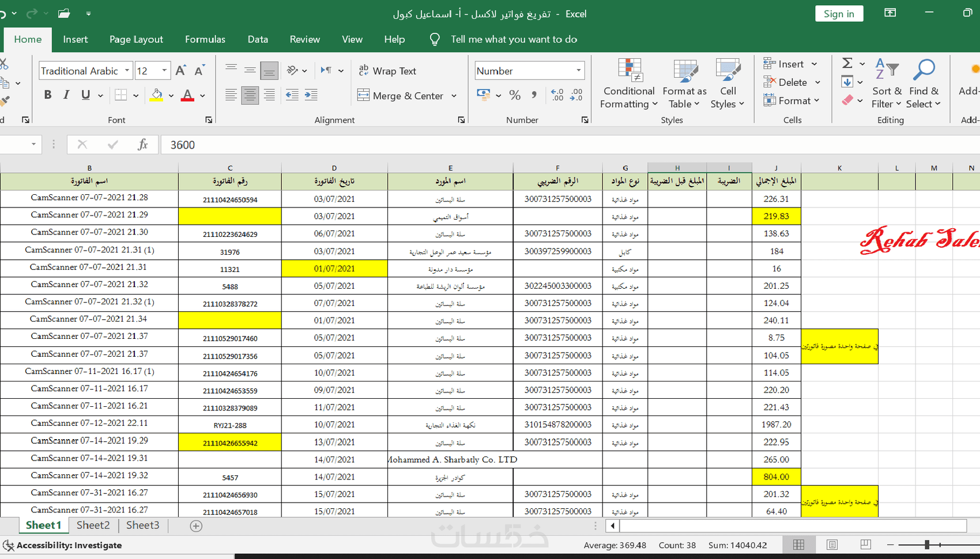Open Conditional Formatting menu
Screen dimensions: 980x559
629,84
